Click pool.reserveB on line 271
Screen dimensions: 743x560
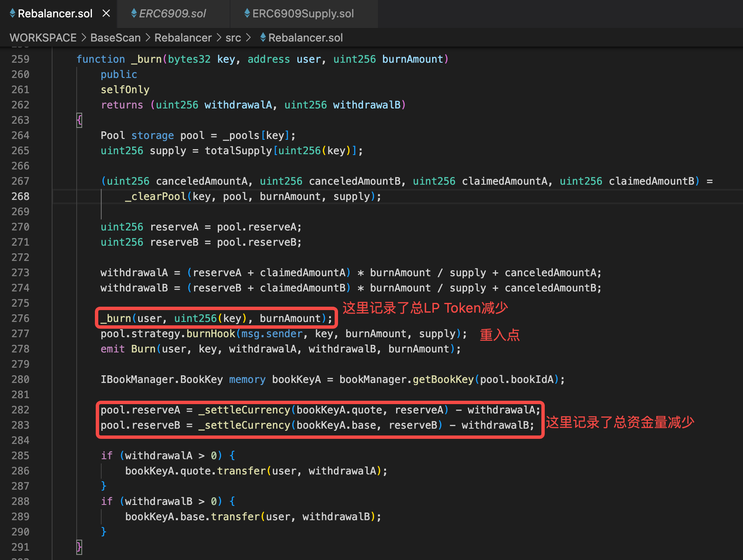tap(257, 242)
